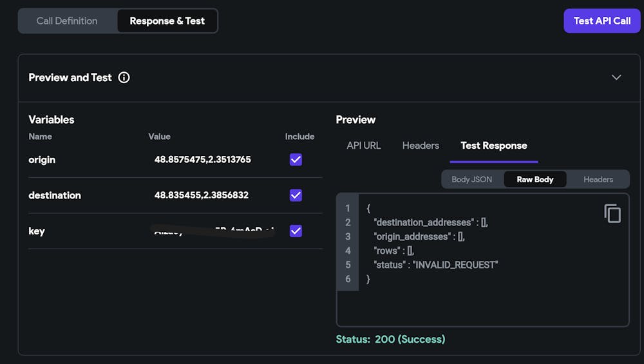The image size is (644, 364).
Task: Collapse the Preview and Test section
Action: [x=616, y=77]
